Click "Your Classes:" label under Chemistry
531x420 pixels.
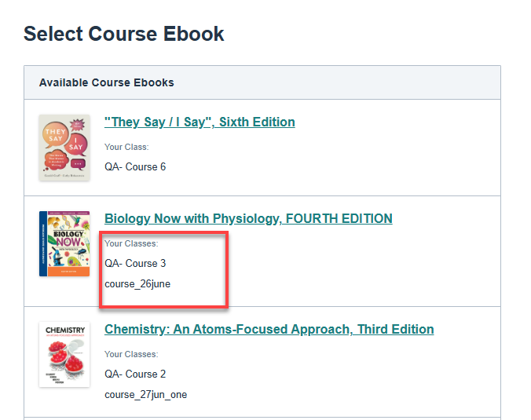click(x=131, y=354)
